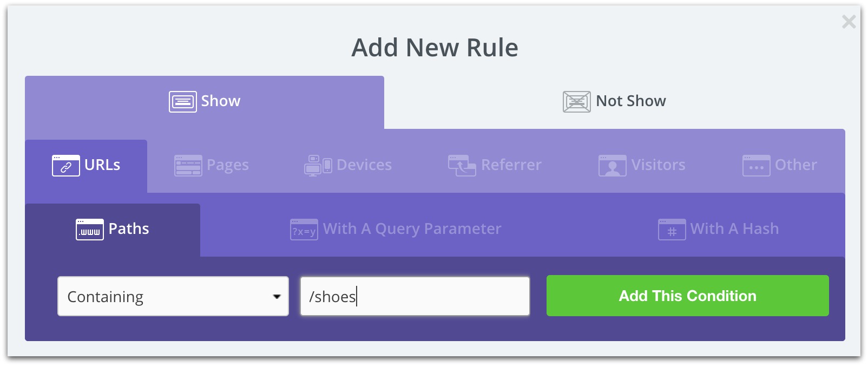868x366 pixels.
Task: Click the URLs chain-link icon
Action: coord(65,166)
